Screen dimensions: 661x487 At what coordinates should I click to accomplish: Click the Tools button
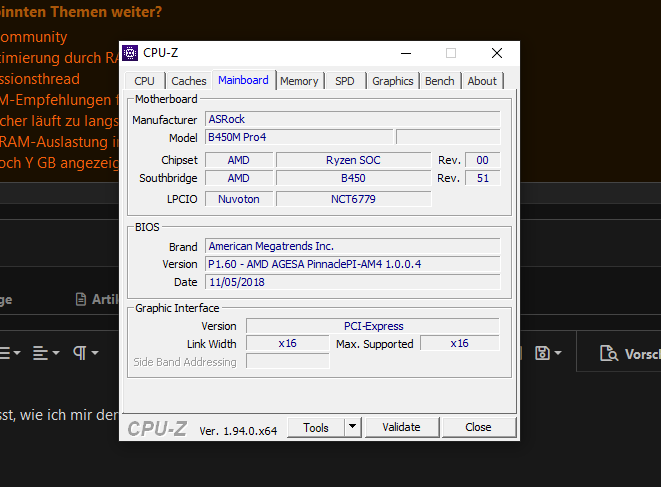(x=316, y=428)
